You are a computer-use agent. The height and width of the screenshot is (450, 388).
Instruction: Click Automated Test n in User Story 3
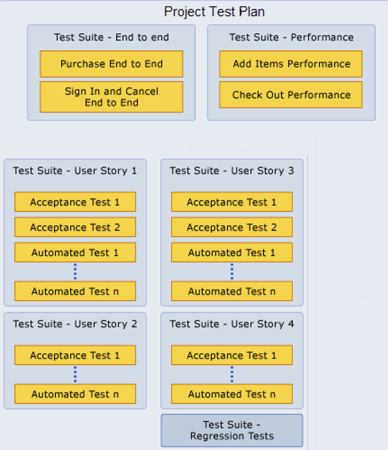click(x=232, y=291)
